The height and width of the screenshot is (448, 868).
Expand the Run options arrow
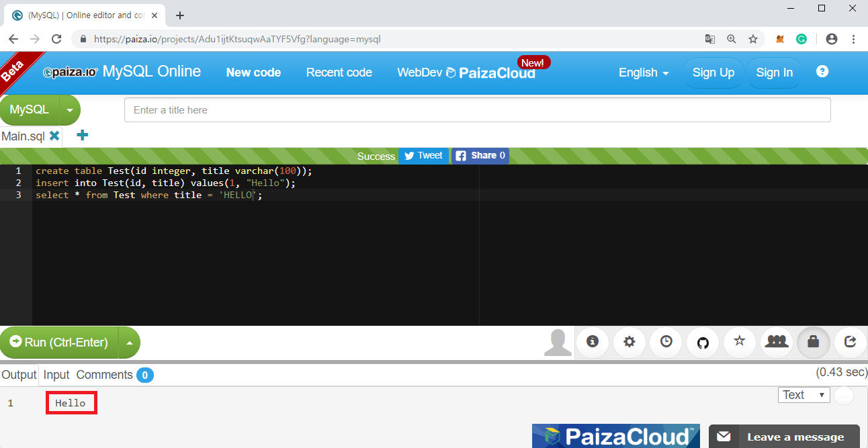pos(129,343)
